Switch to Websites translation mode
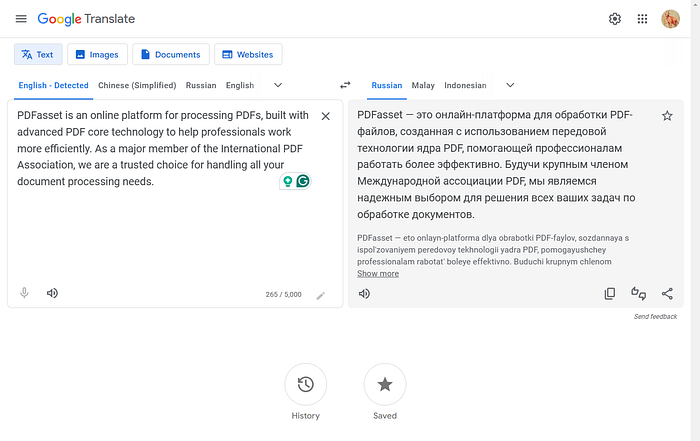Viewport: 700px width, 441px height. click(248, 54)
